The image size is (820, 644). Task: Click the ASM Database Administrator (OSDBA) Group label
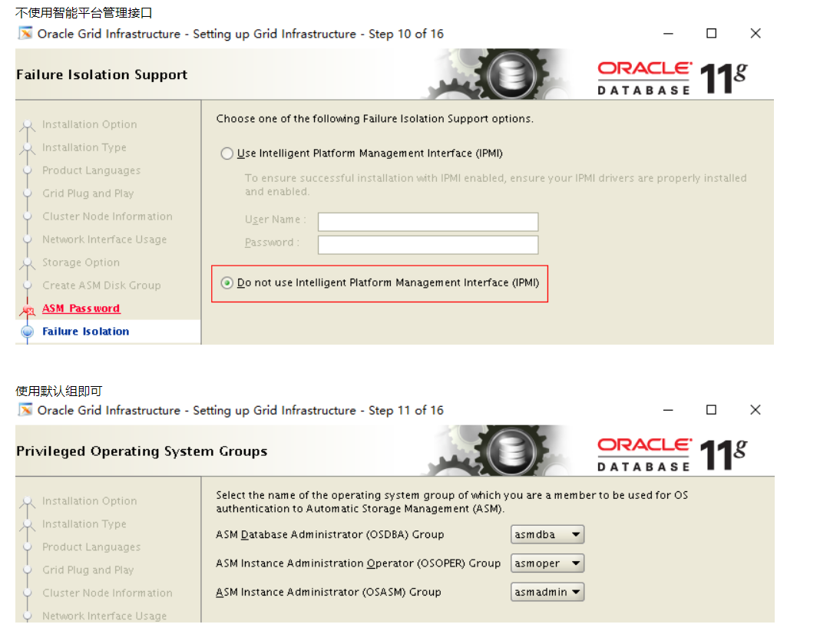point(330,534)
